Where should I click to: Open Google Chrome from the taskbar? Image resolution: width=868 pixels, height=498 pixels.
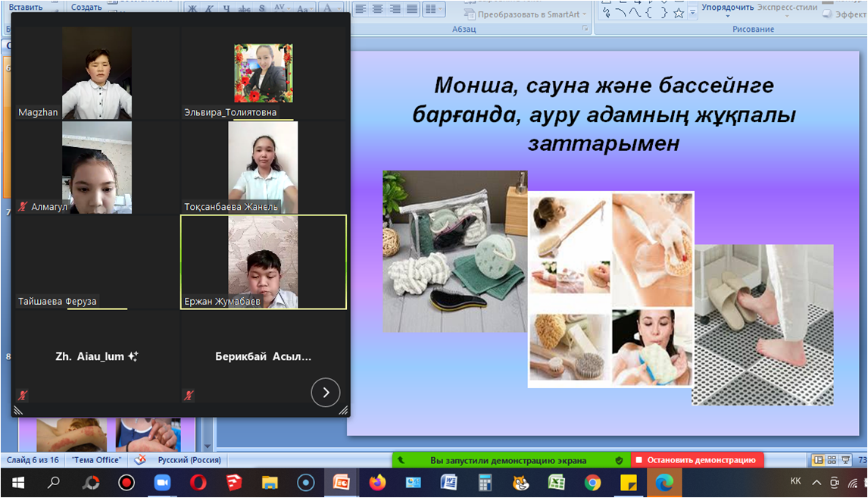pyautogui.click(x=592, y=483)
